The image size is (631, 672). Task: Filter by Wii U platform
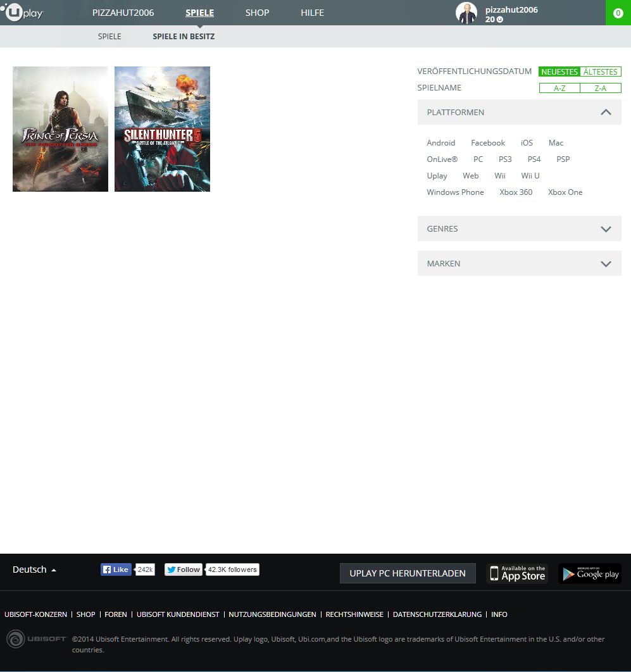tap(530, 176)
